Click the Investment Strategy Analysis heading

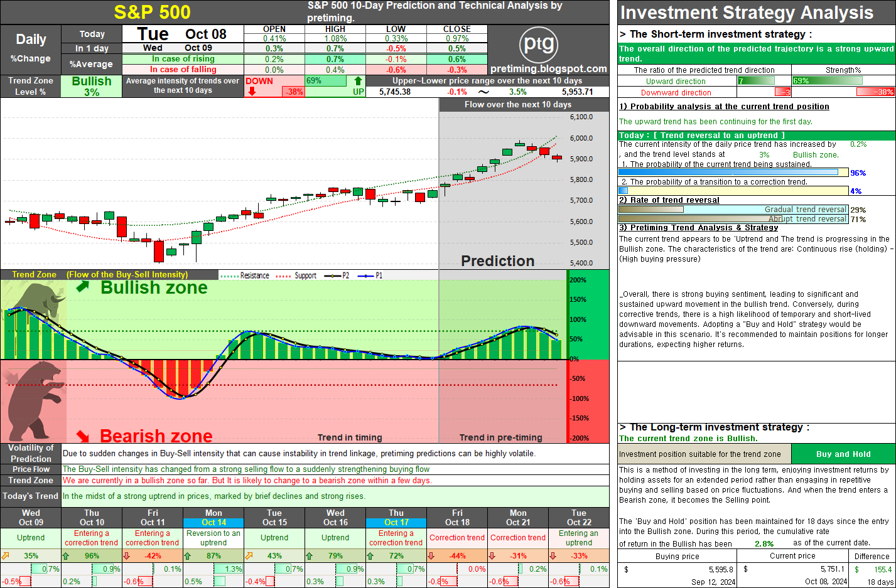(x=747, y=13)
